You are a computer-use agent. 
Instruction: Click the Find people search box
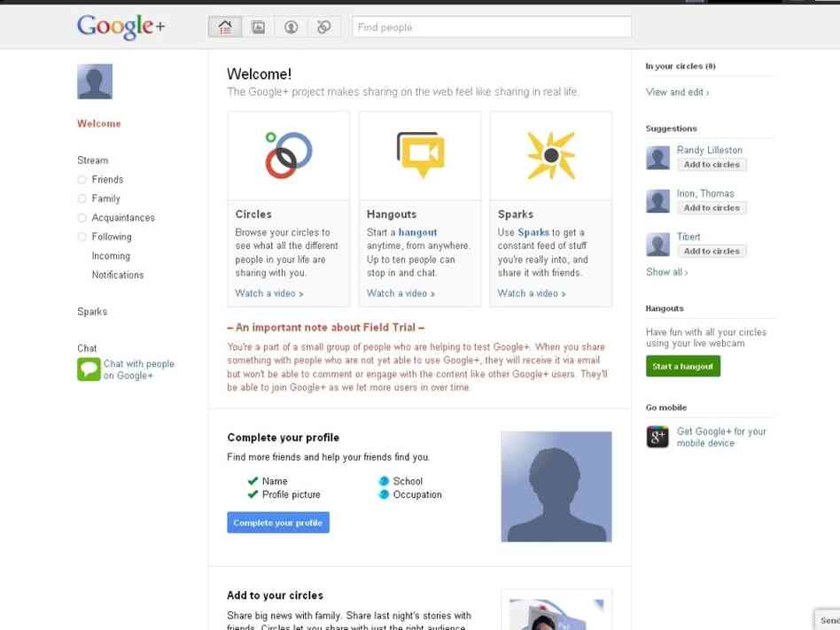tap(492, 27)
